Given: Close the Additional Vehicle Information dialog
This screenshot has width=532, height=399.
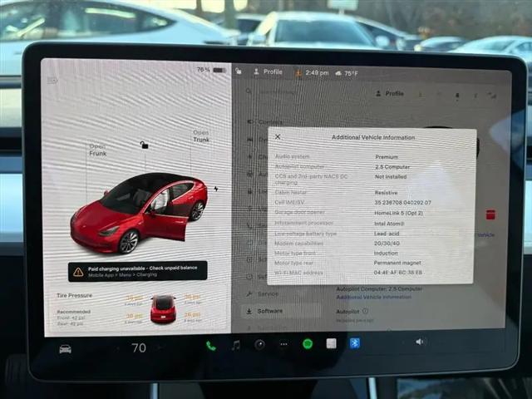Looking at the screenshot, I should click(278, 136).
